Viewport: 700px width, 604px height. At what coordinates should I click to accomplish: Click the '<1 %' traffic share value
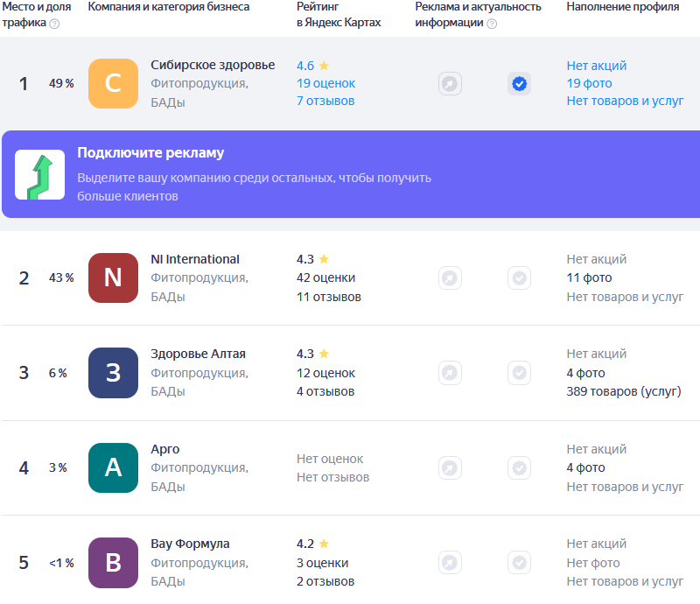61,563
